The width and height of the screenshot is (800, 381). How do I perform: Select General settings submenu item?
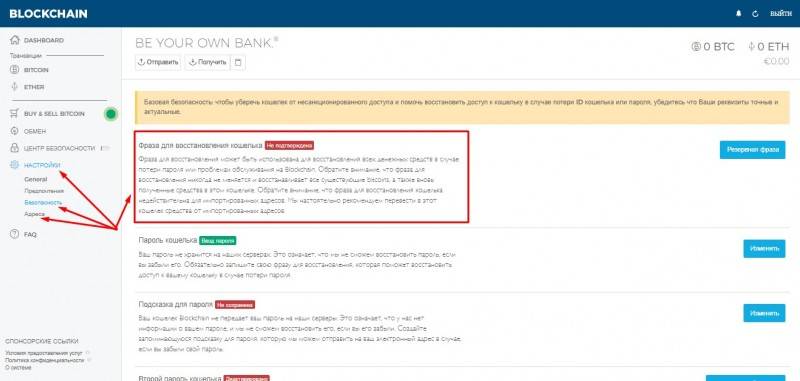36,180
